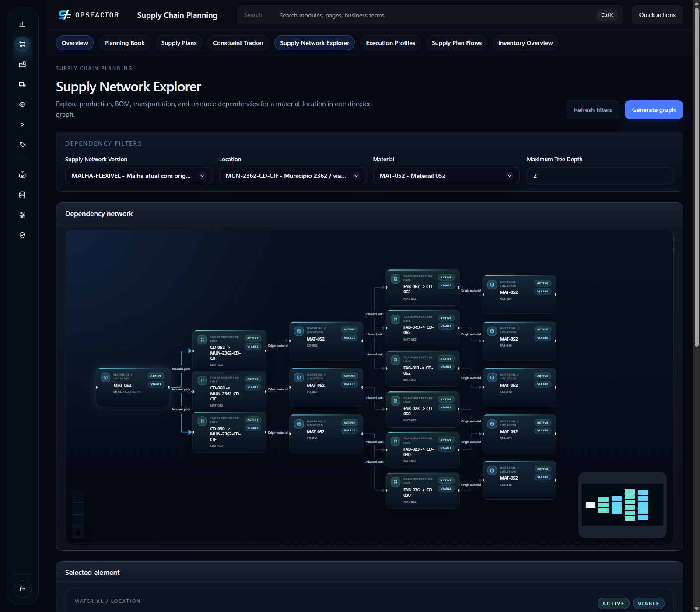Select the MAT-052 FAB-010 material node
Image resolution: width=700 pixels, height=612 pixels.
(519, 387)
